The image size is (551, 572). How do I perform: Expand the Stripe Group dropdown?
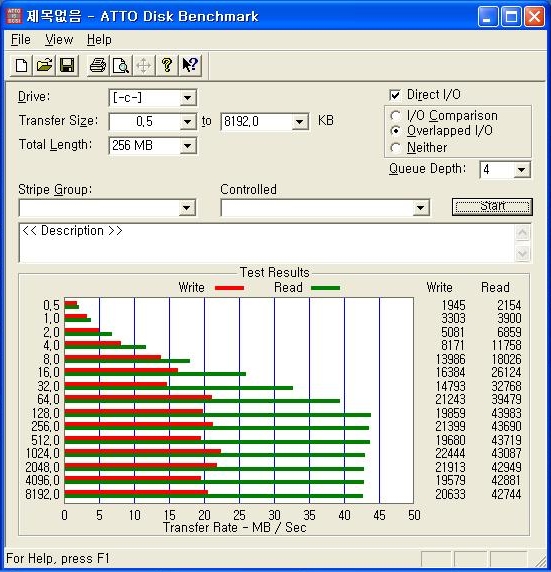186,208
